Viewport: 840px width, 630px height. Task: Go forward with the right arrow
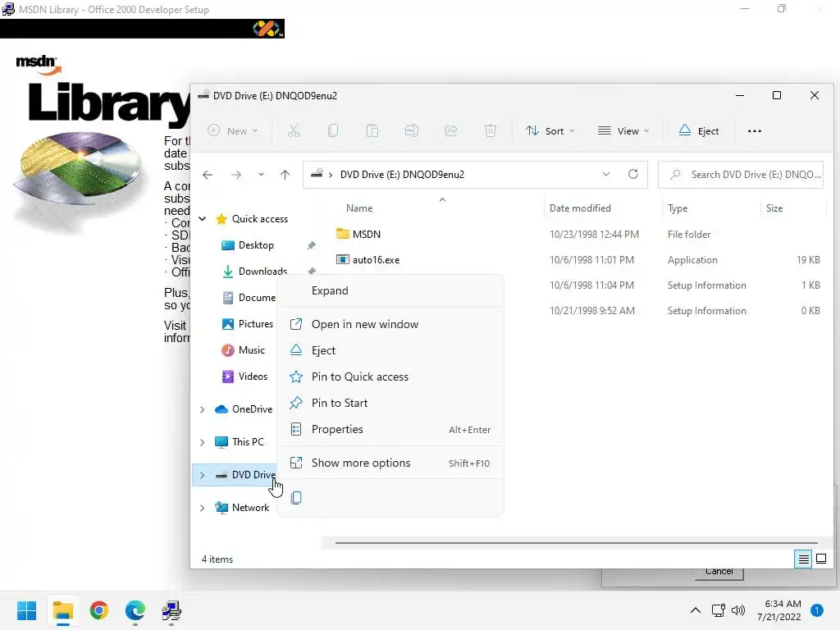point(236,175)
